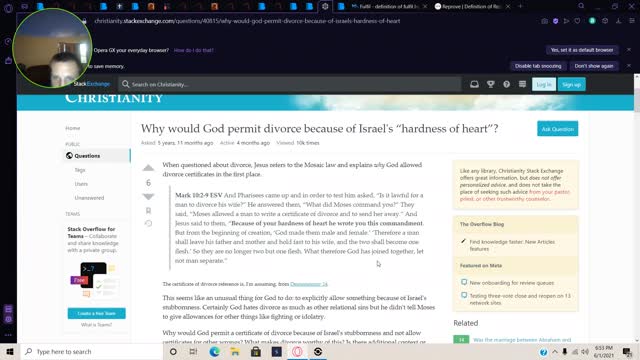Click the Log in button

pos(544,84)
